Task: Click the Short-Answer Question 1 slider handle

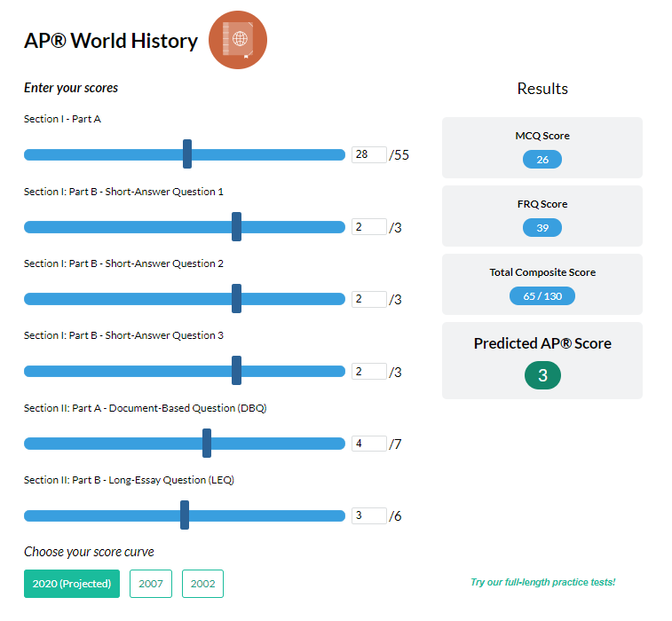Action: point(236,226)
